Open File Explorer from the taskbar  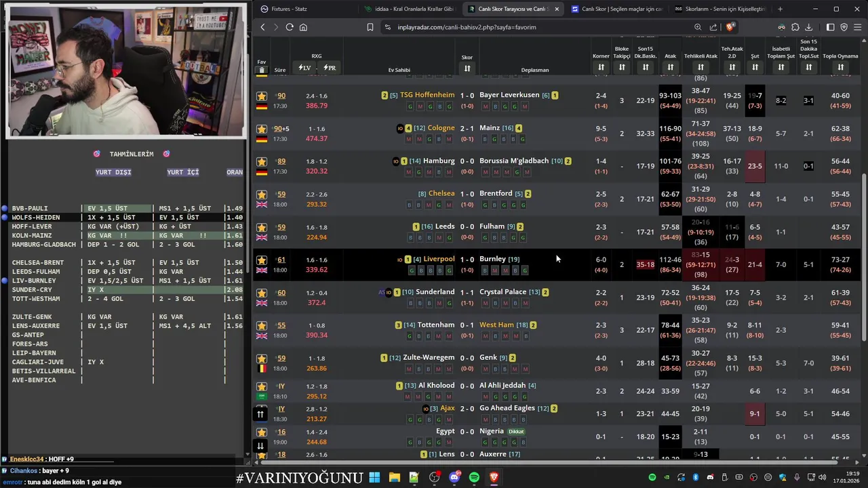tap(394, 477)
